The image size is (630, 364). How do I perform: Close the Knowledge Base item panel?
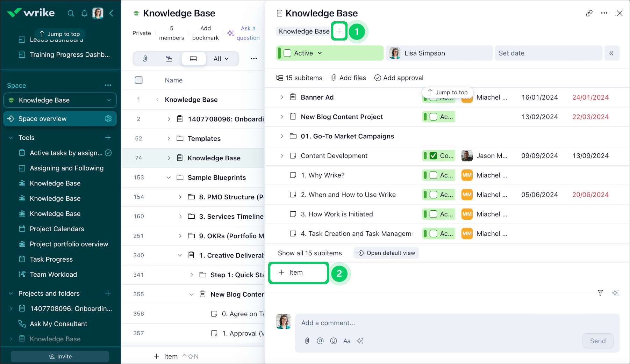(620, 13)
